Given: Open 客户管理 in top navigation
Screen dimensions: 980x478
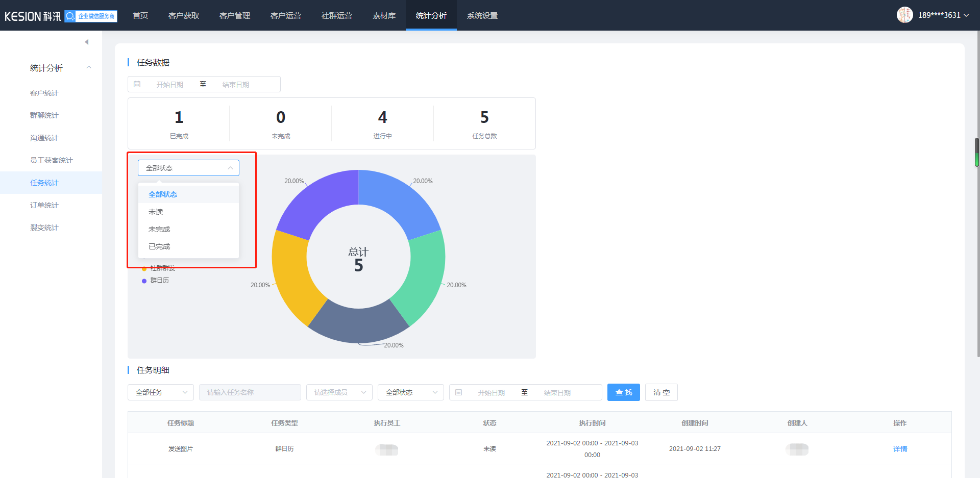Looking at the screenshot, I should [x=235, y=16].
